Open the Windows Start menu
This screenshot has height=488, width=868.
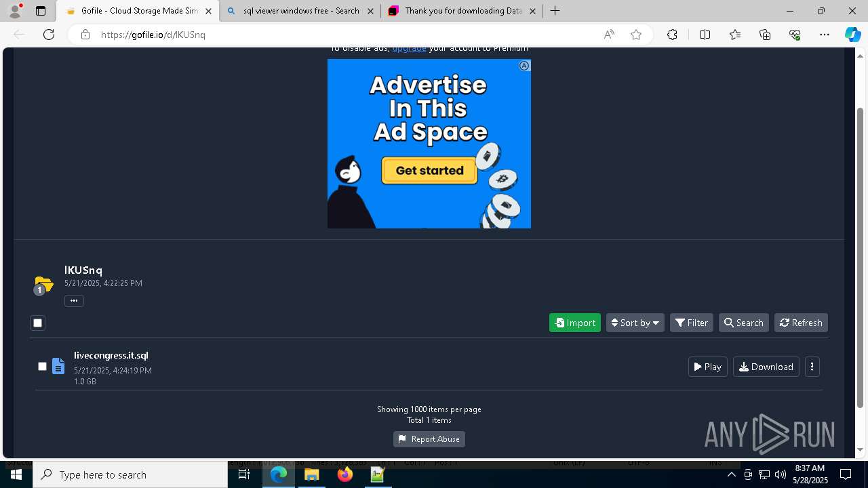(x=16, y=474)
